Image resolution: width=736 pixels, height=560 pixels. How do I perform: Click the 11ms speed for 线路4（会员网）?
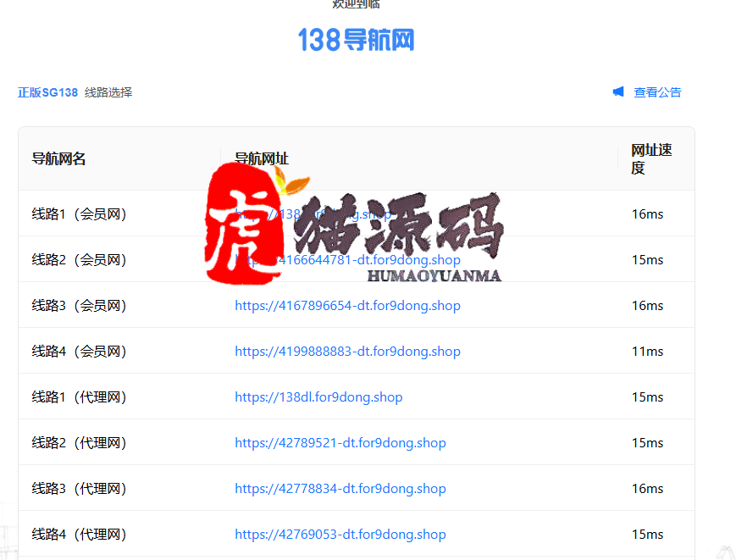pos(647,351)
